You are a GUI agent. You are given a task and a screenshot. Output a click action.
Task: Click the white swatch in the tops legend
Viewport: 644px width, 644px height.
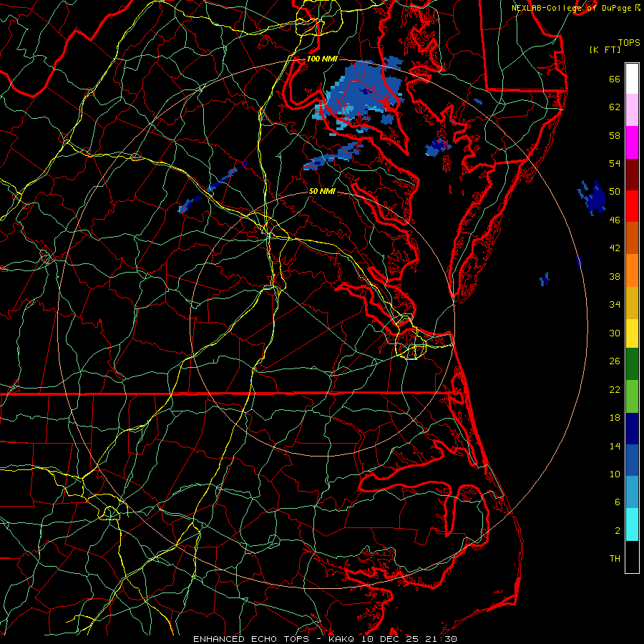(x=632, y=79)
